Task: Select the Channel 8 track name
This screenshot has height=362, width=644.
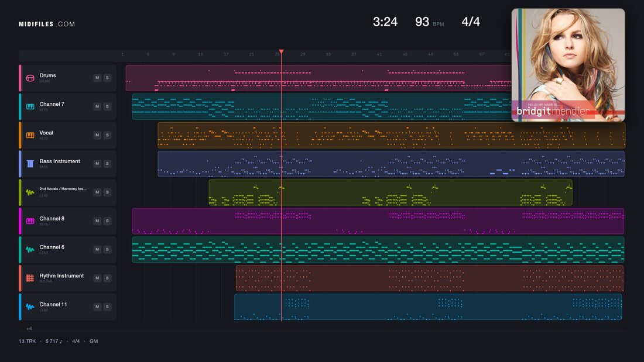Action: pyautogui.click(x=52, y=219)
